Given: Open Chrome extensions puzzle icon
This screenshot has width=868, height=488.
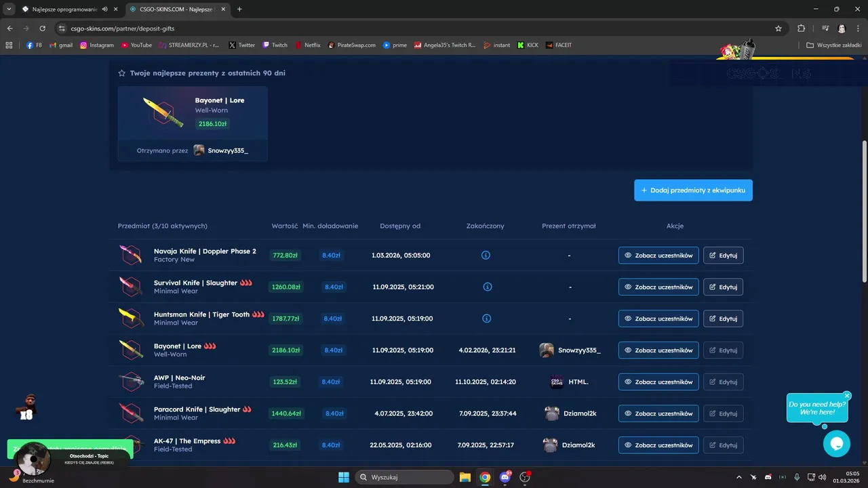Looking at the screenshot, I should tap(802, 28).
